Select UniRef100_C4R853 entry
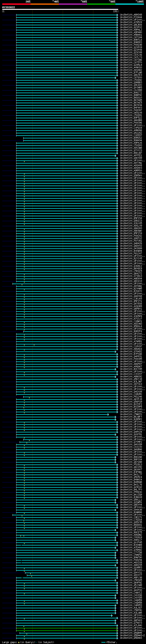The width and height of the screenshot is (146, 644). 131,605
